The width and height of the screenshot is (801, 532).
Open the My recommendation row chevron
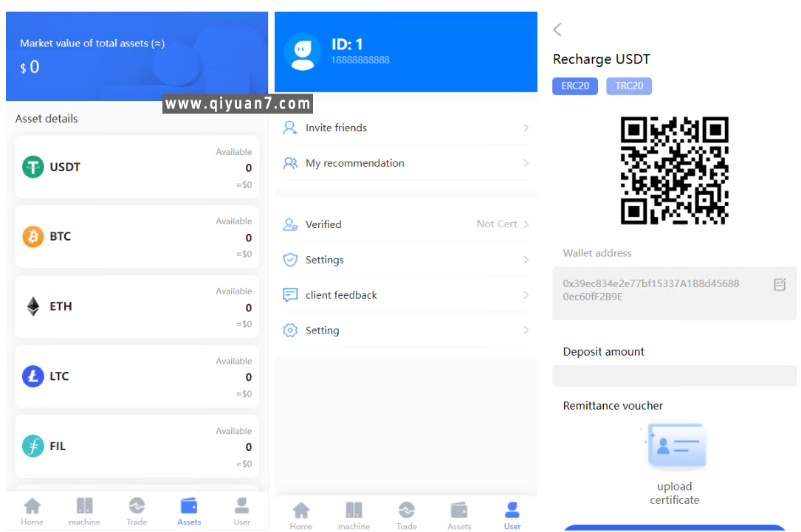[526, 163]
